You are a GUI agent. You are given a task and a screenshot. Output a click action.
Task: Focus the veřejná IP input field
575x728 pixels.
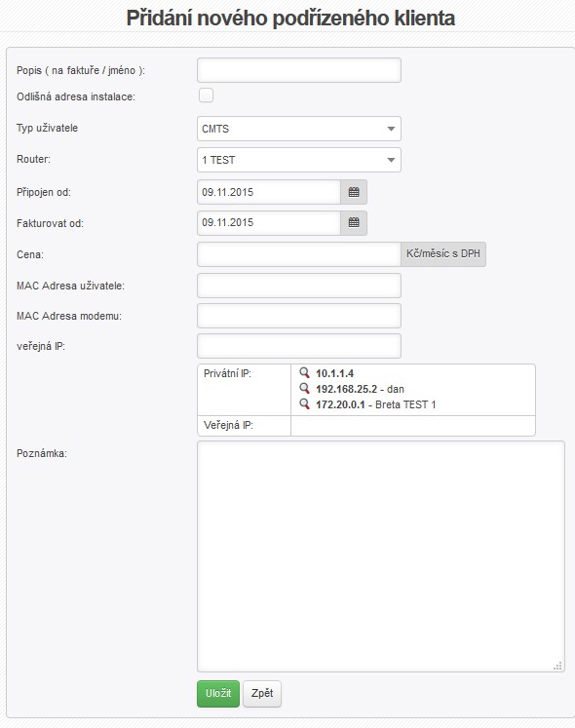click(x=299, y=346)
